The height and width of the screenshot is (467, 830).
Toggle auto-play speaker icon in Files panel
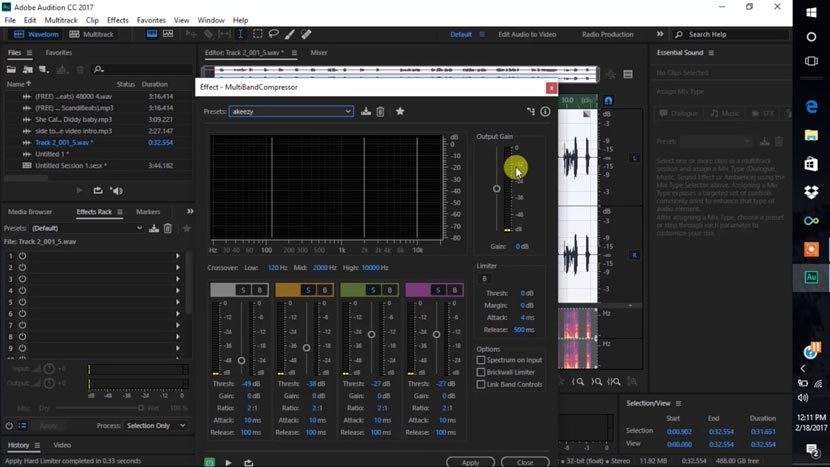pos(116,191)
